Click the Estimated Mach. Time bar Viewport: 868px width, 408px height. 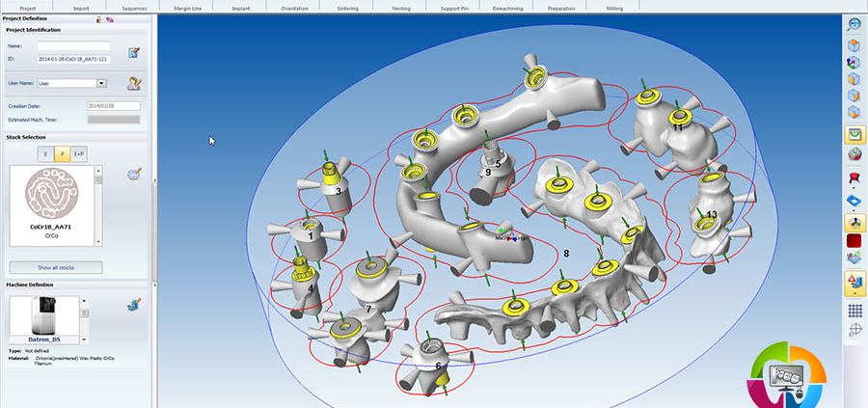click(x=114, y=120)
